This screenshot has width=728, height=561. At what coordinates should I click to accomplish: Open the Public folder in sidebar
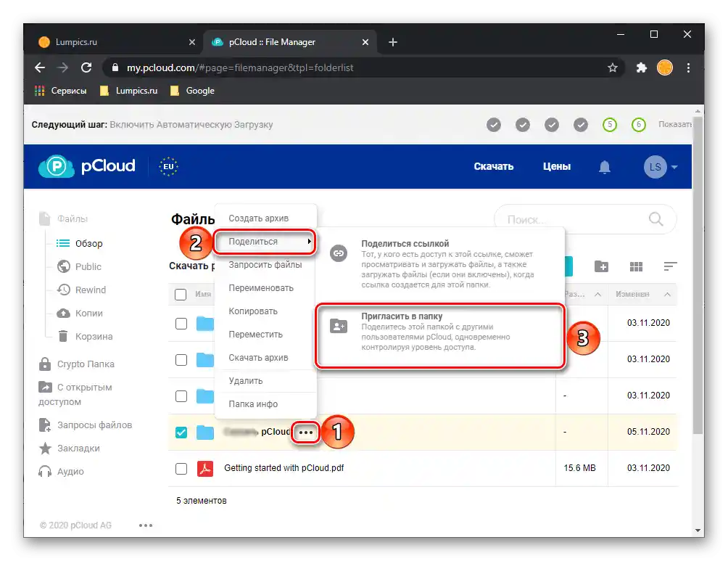pyautogui.click(x=79, y=267)
